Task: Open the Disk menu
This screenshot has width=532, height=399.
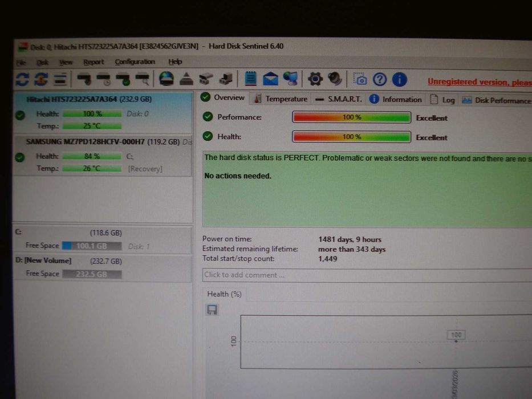Action: [42, 63]
